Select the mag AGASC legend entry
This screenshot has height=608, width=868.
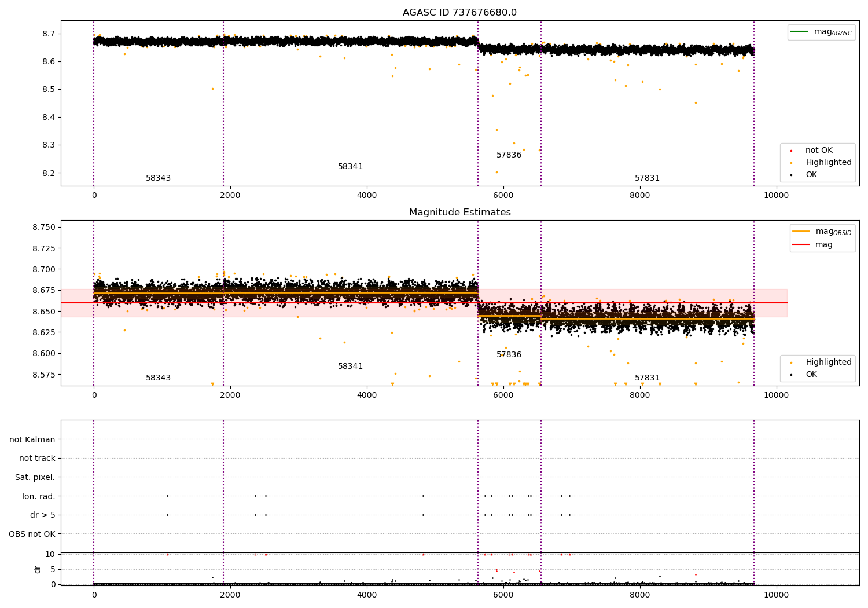pos(821,32)
